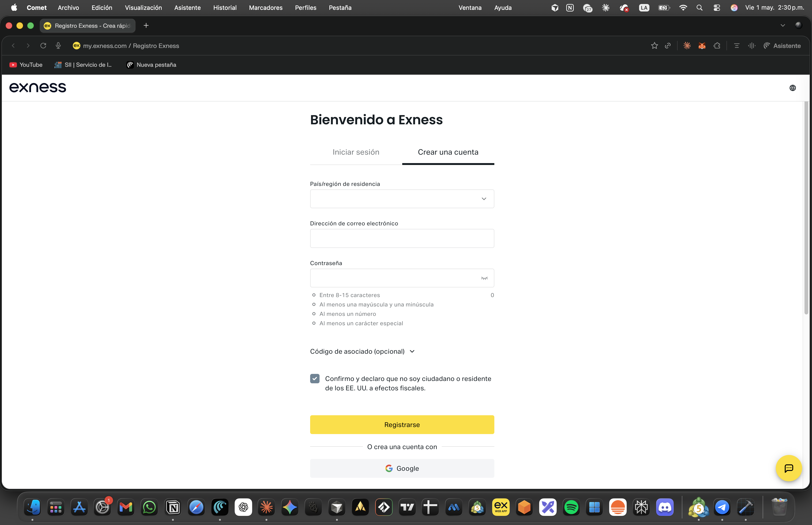Sign up with the Google button

[402, 468]
